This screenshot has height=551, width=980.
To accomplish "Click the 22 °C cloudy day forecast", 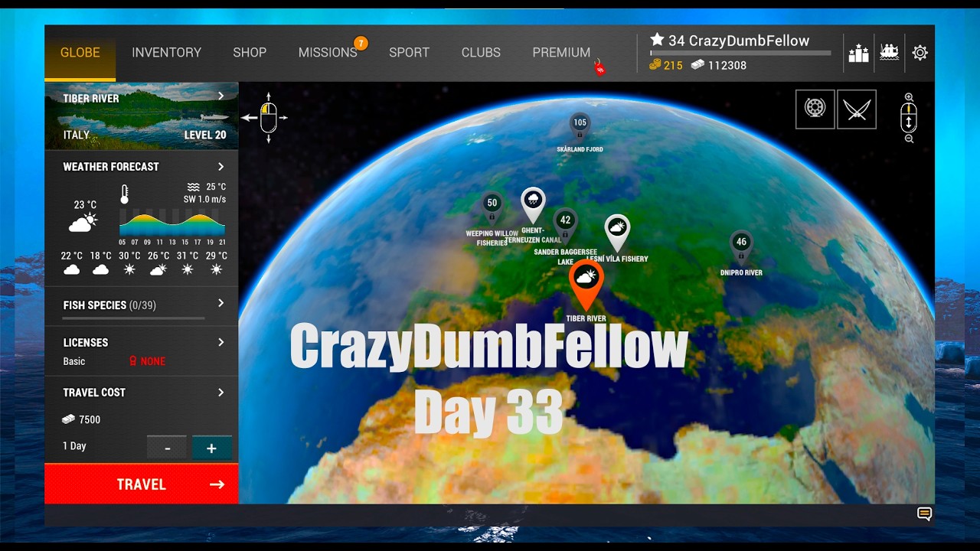I will tap(71, 262).
